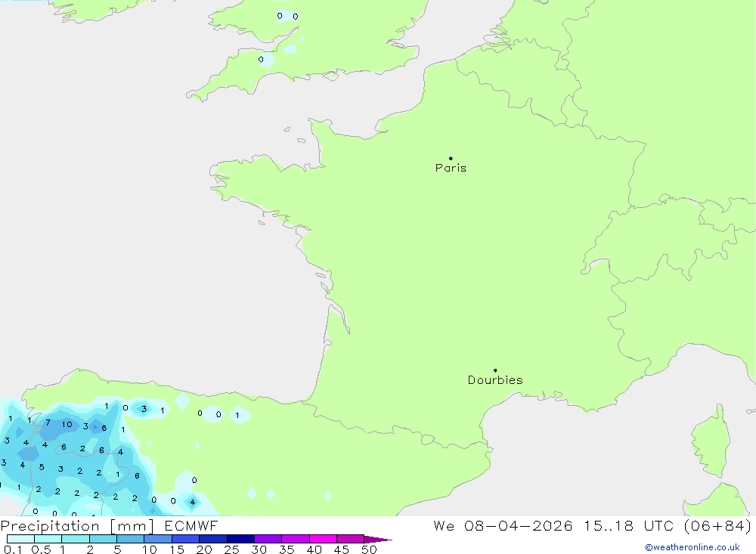The image size is (756, 554).
Task: Click the '50' legend scale label
Action: tap(369, 549)
